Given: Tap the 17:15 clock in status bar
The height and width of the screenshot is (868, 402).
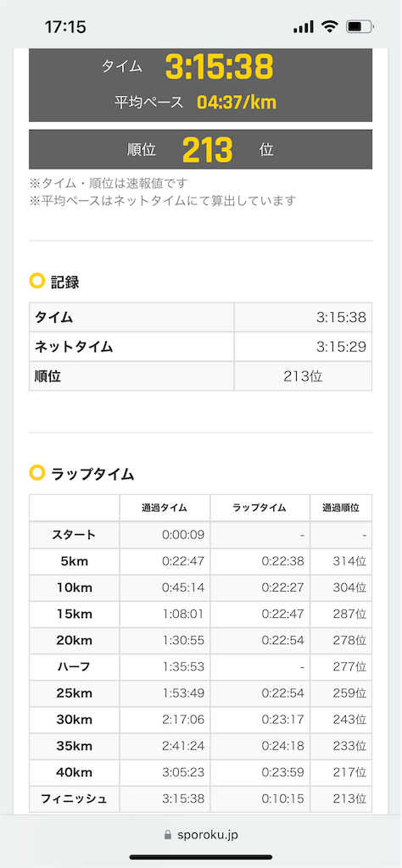Looking at the screenshot, I should [x=64, y=27].
